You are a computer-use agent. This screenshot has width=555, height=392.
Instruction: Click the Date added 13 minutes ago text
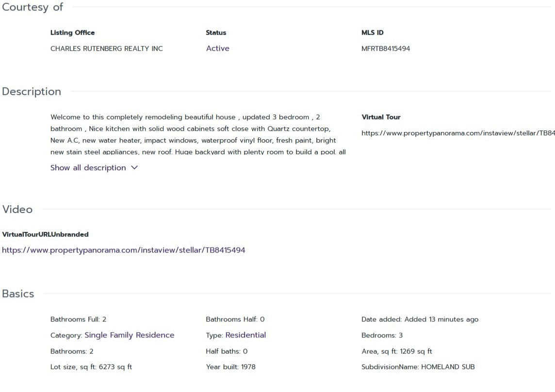click(420, 319)
